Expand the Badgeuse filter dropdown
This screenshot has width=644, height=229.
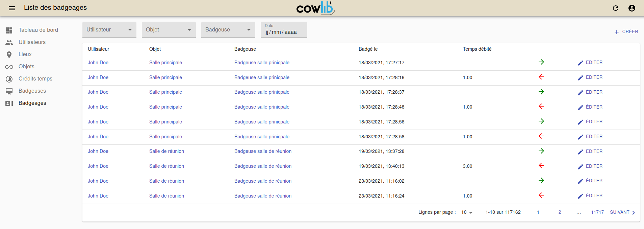pos(228,30)
